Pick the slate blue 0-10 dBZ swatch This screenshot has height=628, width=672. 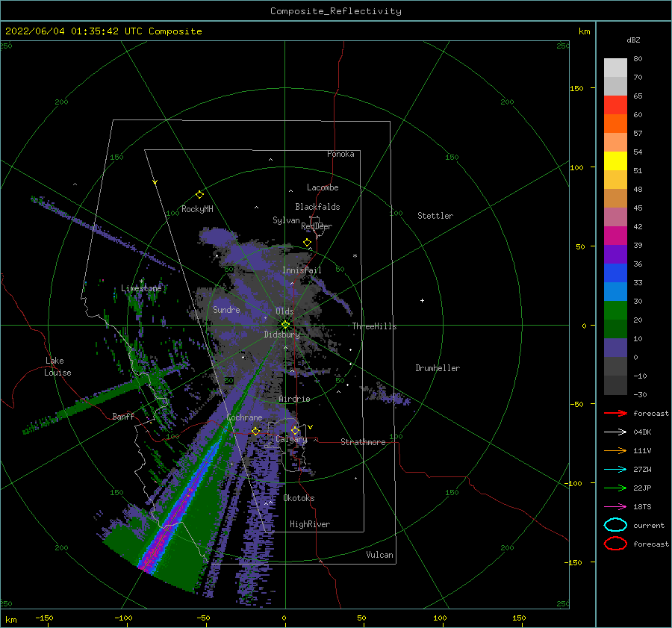pos(615,348)
